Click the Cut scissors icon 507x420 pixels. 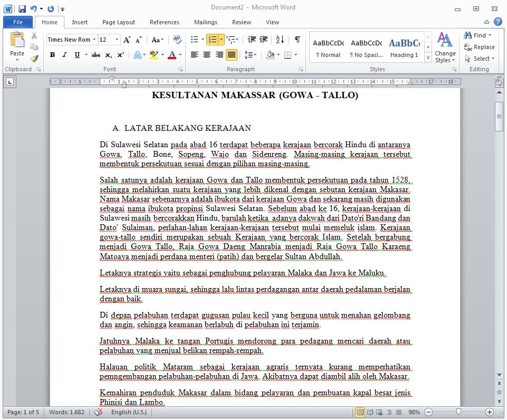coord(34,35)
